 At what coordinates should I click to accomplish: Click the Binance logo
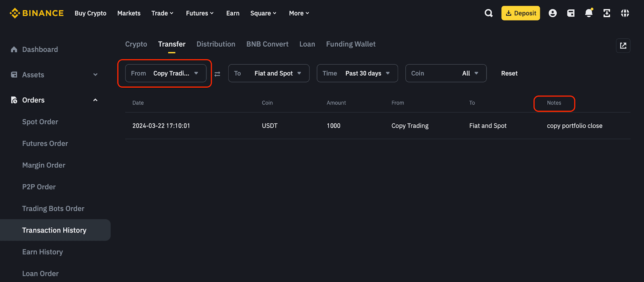37,13
